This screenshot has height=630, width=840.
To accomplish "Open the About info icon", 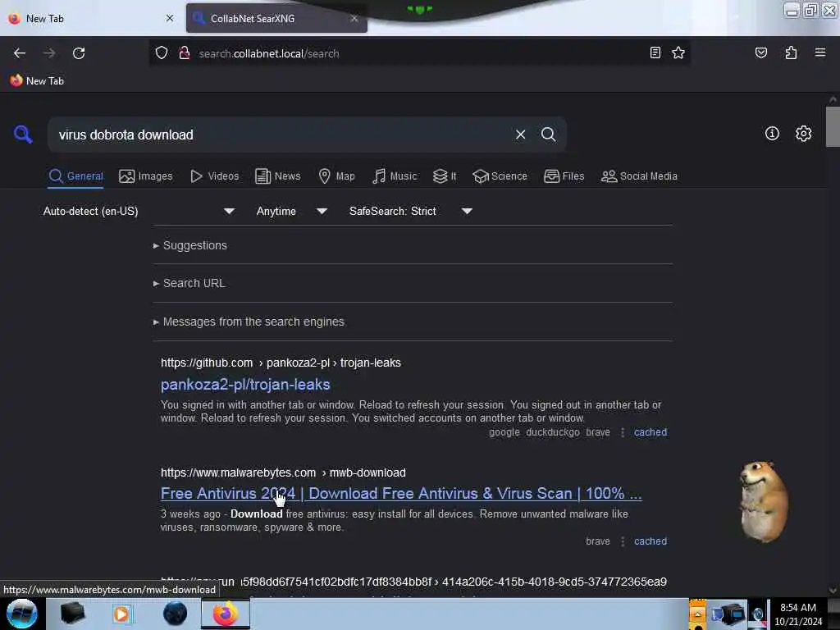I will click(x=772, y=134).
